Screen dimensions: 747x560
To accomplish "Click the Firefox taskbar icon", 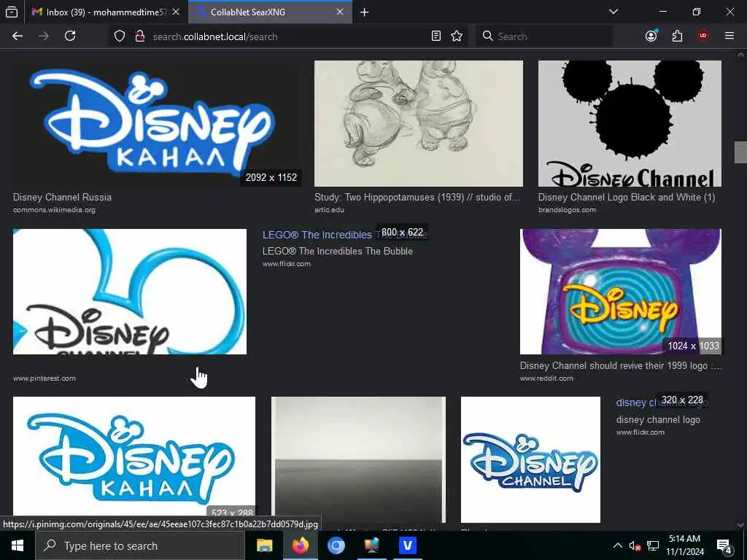I will pos(300,545).
